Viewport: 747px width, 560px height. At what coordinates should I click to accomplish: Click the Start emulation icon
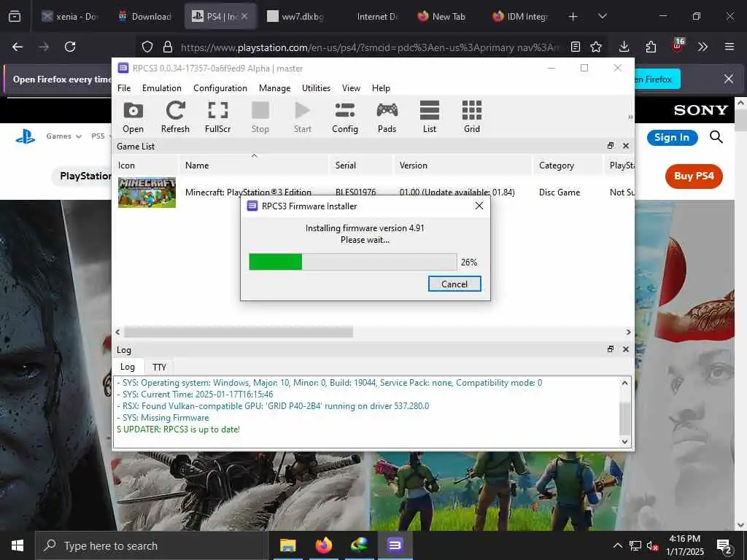coord(303,117)
